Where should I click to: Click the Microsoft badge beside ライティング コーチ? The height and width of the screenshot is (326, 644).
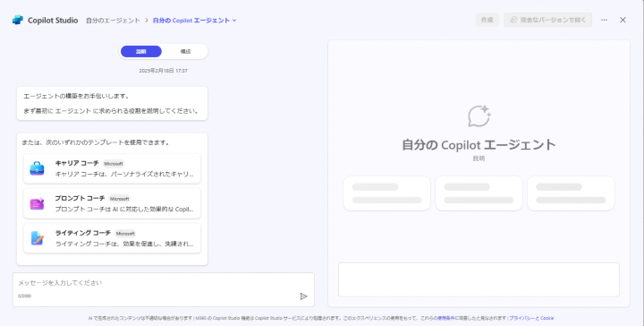[125, 234]
